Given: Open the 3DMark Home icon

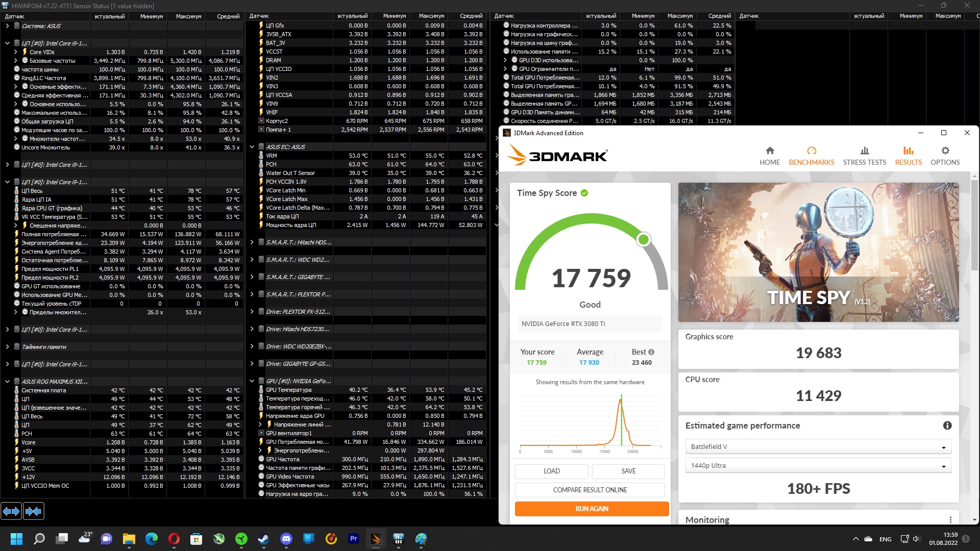Looking at the screenshot, I should pyautogui.click(x=770, y=151).
